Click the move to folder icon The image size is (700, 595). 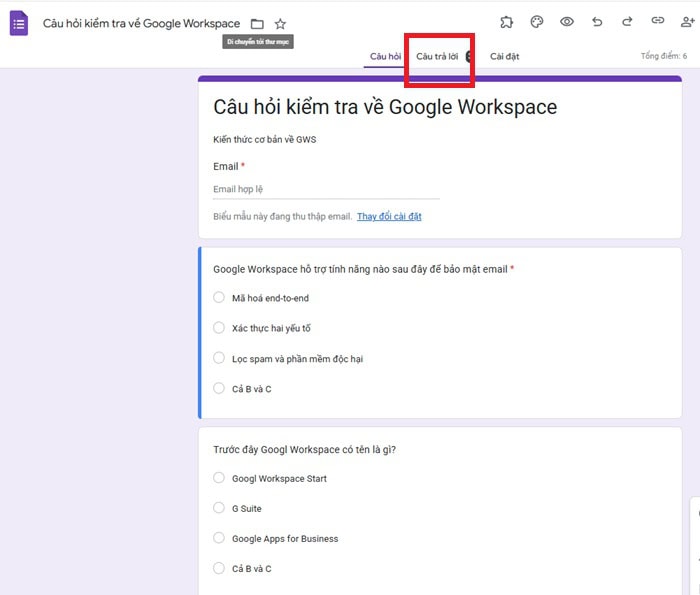click(258, 23)
